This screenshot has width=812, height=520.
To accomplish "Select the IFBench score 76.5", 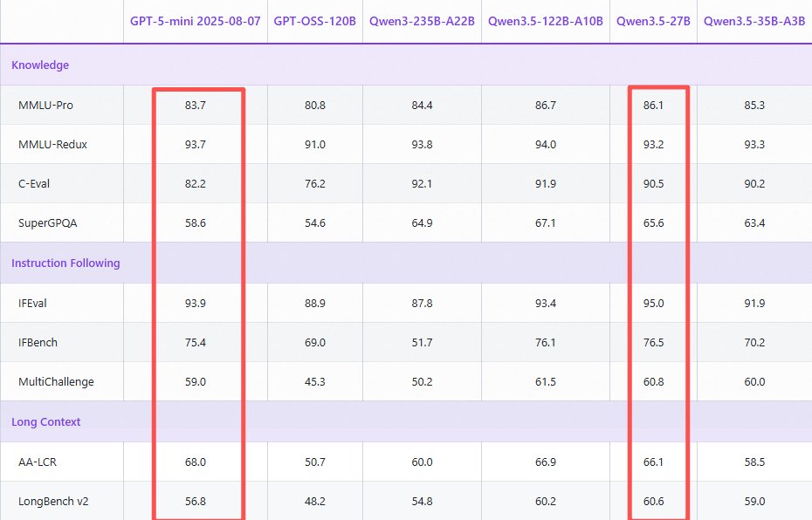I will pyautogui.click(x=653, y=343).
